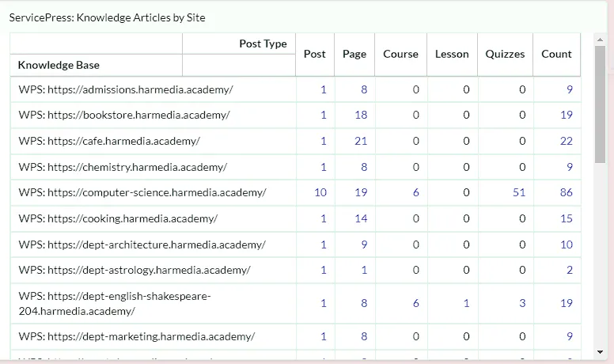
Task: Open total Count 10 for dept-architecture site
Action: click(567, 245)
